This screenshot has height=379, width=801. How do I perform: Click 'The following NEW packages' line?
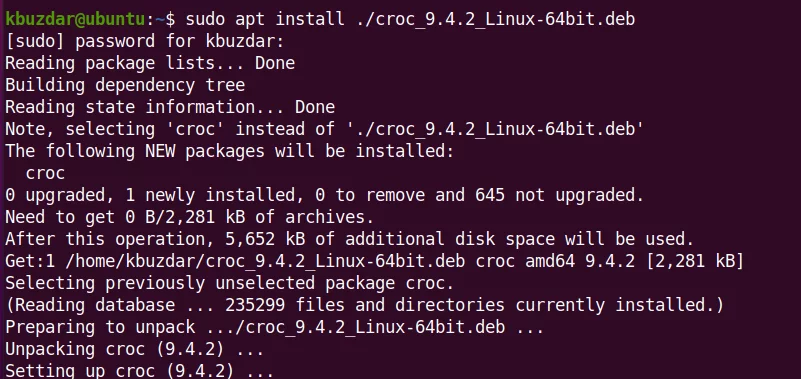tap(229, 151)
